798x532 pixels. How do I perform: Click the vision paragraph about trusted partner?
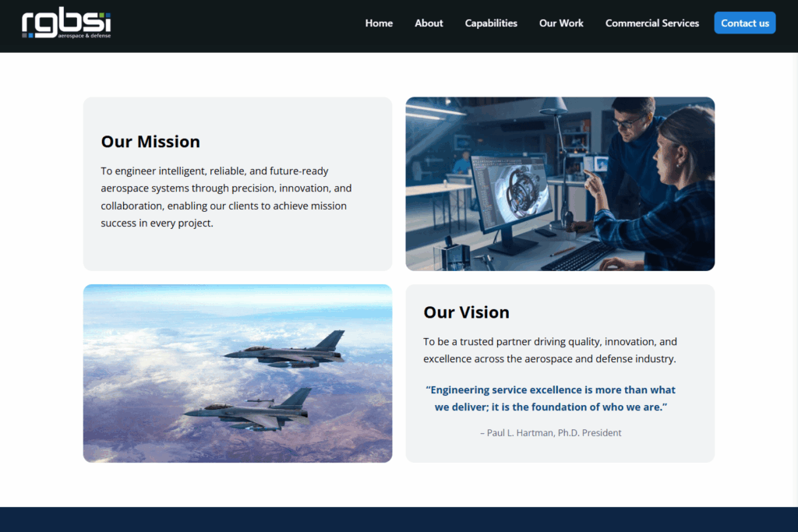tap(550, 351)
